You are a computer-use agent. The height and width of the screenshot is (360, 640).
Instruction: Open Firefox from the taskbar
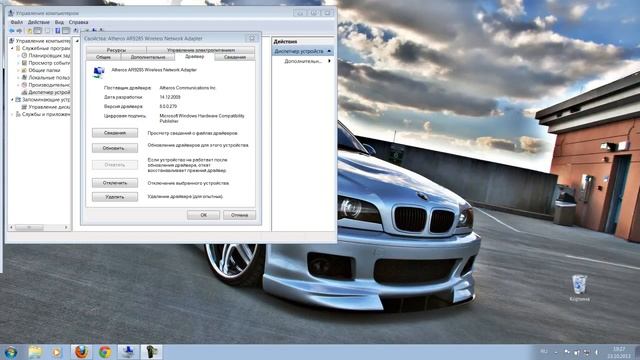[x=81, y=352]
